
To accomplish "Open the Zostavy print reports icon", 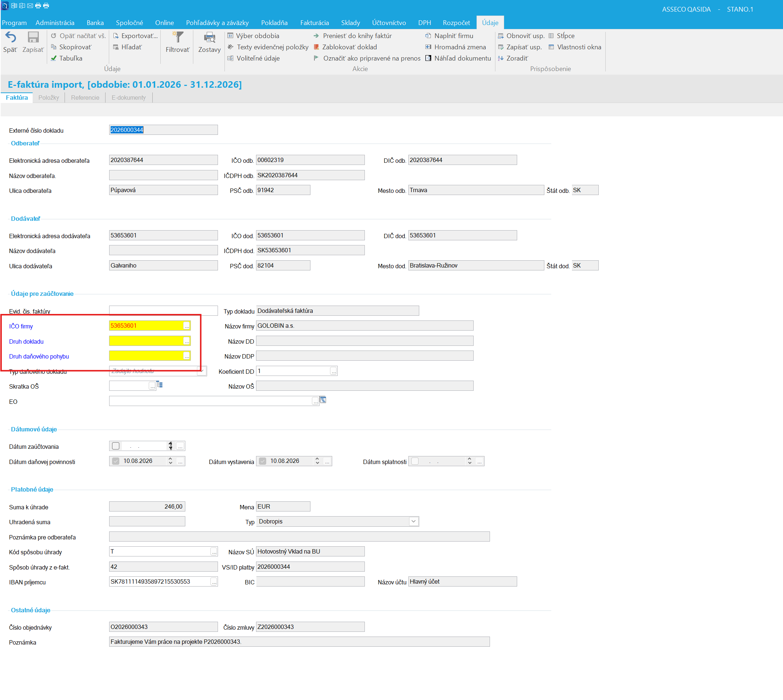I will 209,37.
